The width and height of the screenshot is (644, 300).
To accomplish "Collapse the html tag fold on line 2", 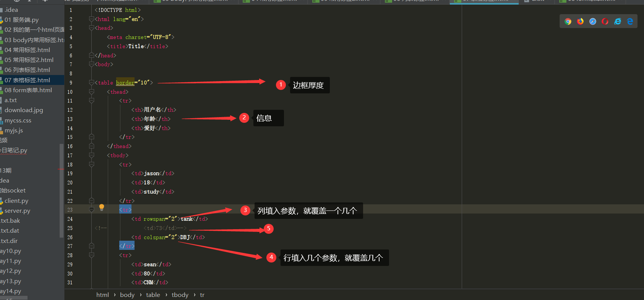I will [91, 19].
